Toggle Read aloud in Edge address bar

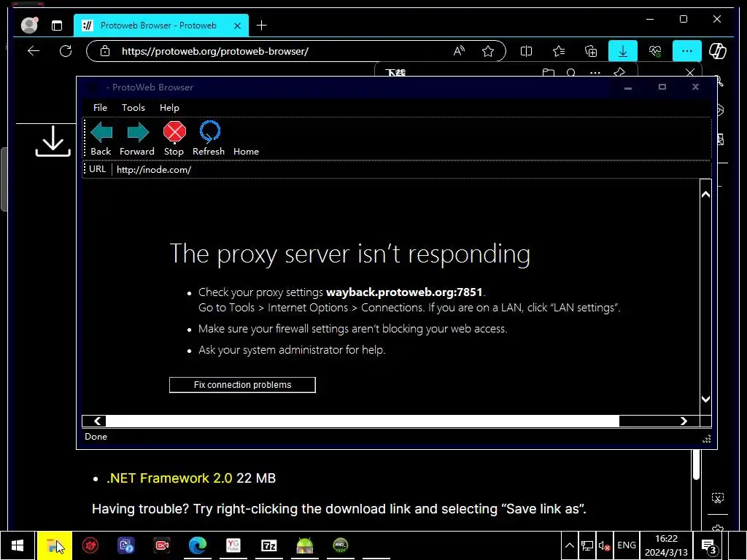point(459,51)
